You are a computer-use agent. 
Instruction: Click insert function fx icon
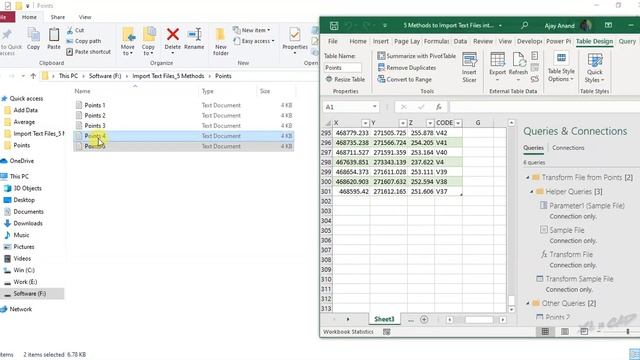click(438, 107)
